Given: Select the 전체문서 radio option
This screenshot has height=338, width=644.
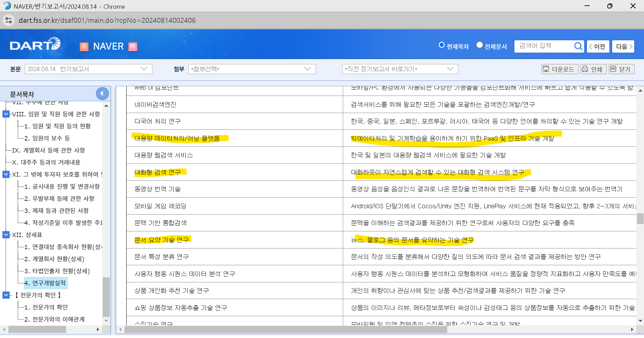Looking at the screenshot, I should 479,45.
